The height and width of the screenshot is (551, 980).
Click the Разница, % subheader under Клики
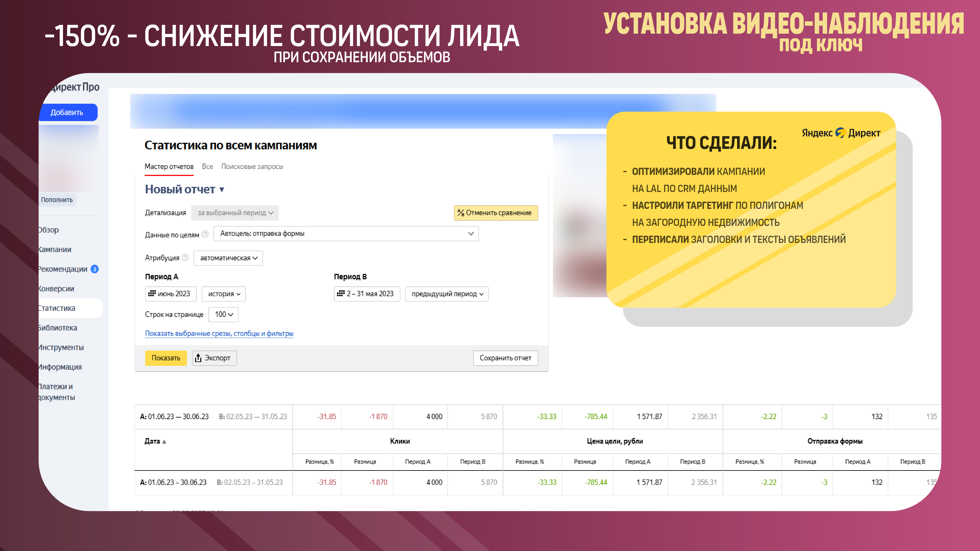click(x=320, y=462)
